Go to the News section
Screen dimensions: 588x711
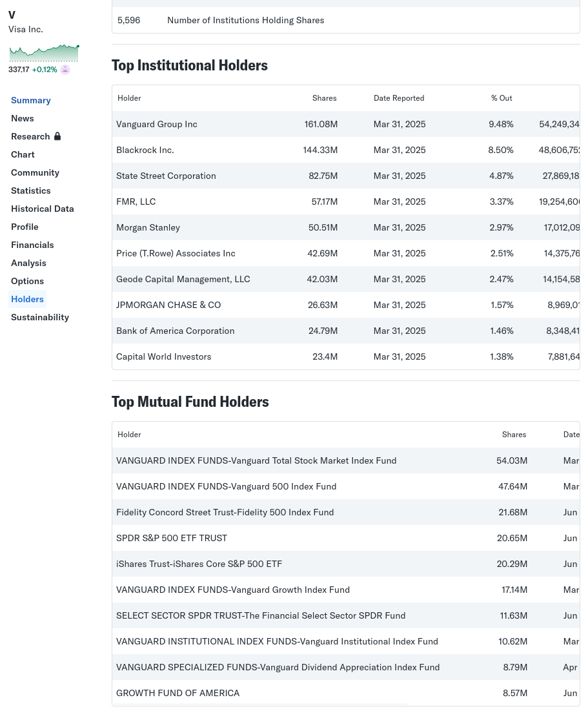coord(22,118)
